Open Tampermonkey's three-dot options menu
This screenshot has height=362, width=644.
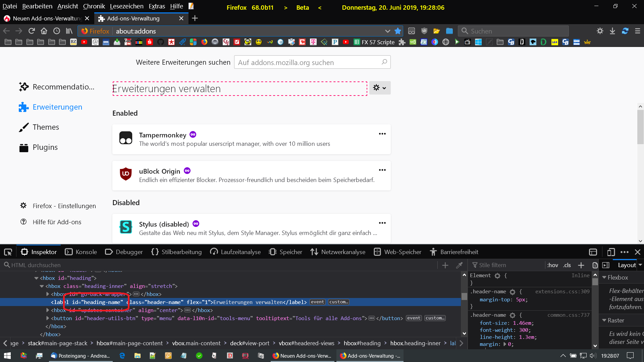tap(382, 134)
